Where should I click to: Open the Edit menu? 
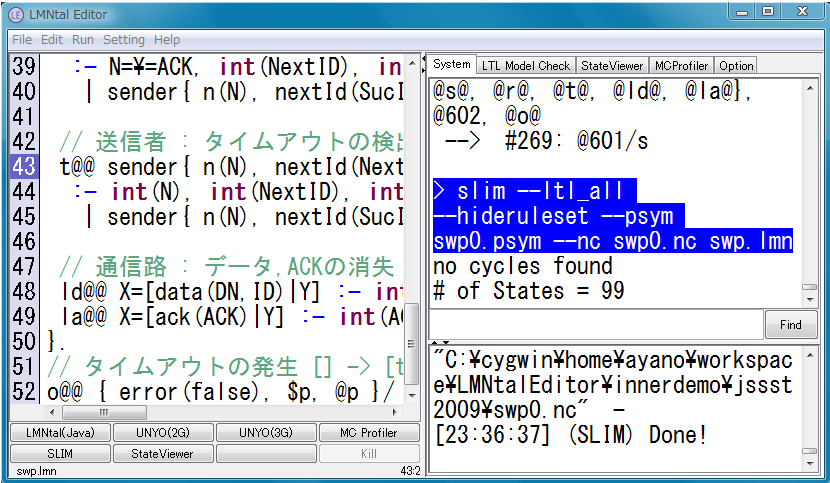pos(52,39)
